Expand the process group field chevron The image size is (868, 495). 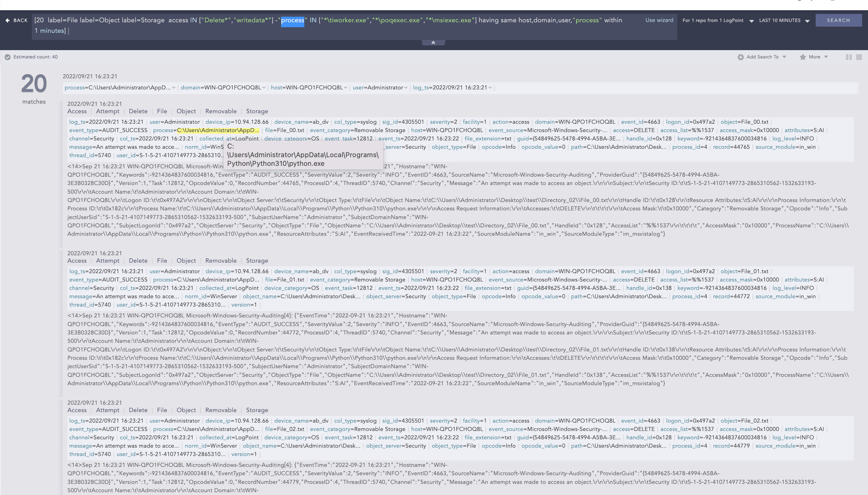(173, 88)
